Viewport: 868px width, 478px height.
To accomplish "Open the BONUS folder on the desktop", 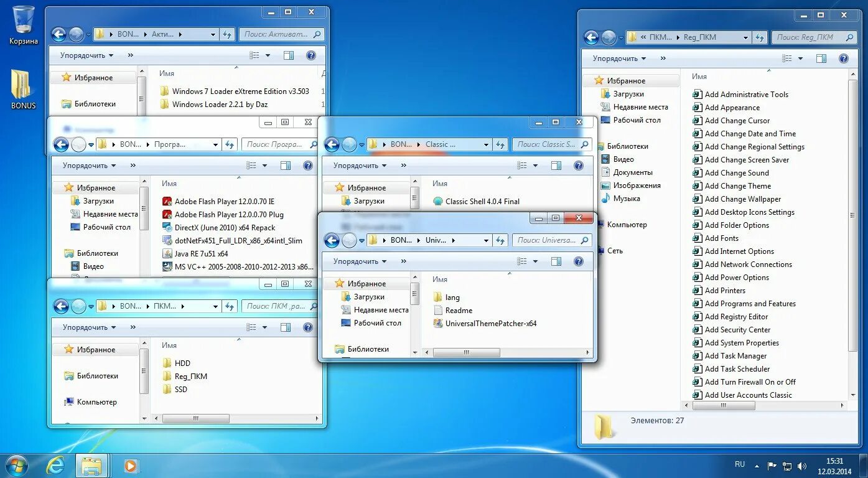I will (23, 90).
